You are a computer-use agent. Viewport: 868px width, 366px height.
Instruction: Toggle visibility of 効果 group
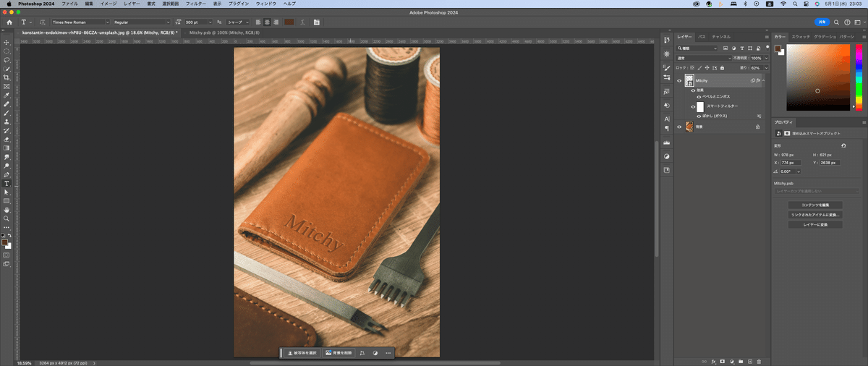tap(693, 90)
